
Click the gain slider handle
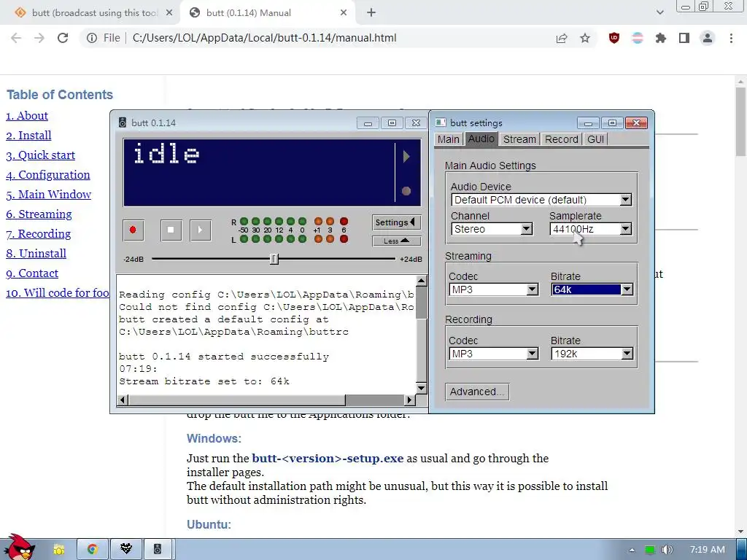[274, 259]
